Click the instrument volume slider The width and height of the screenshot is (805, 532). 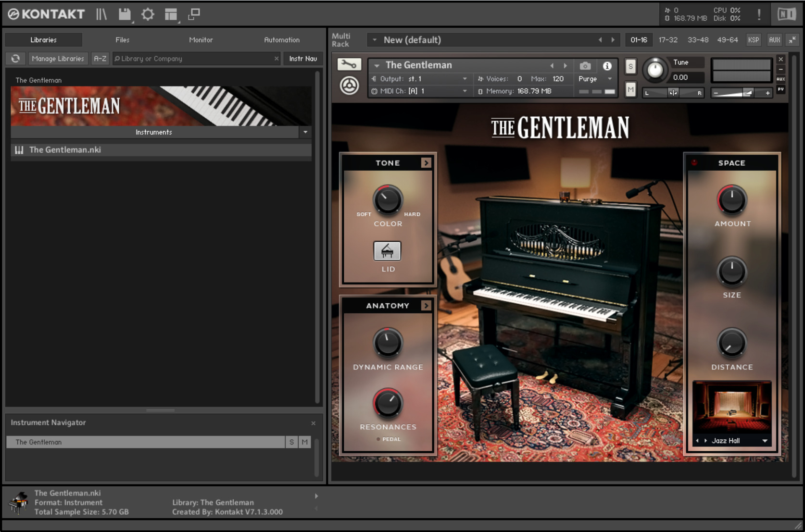coord(741,93)
